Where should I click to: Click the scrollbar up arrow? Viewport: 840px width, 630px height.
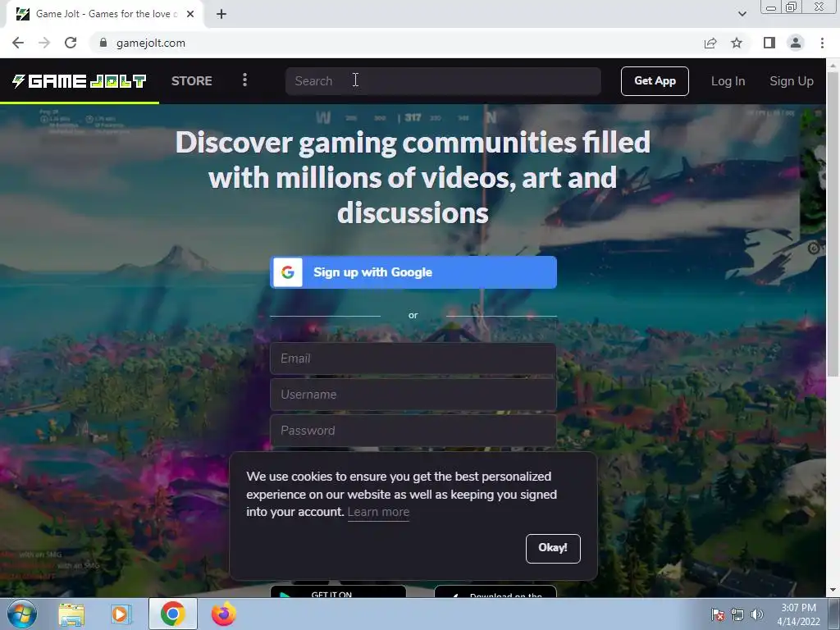(x=833, y=64)
